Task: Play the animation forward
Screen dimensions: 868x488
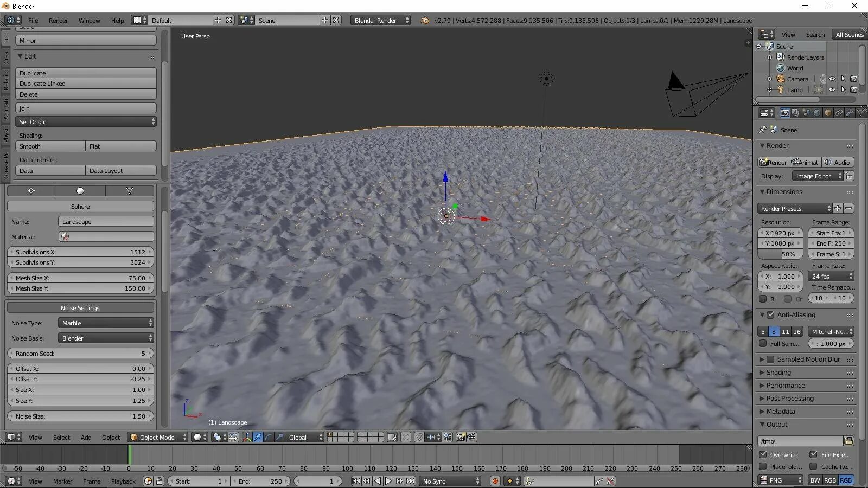Action: (x=388, y=481)
